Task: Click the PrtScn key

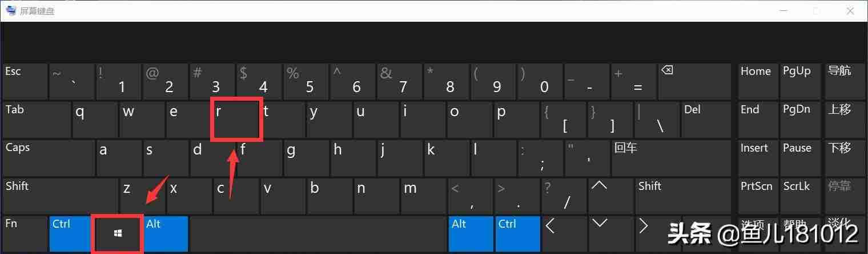Action: click(x=758, y=195)
